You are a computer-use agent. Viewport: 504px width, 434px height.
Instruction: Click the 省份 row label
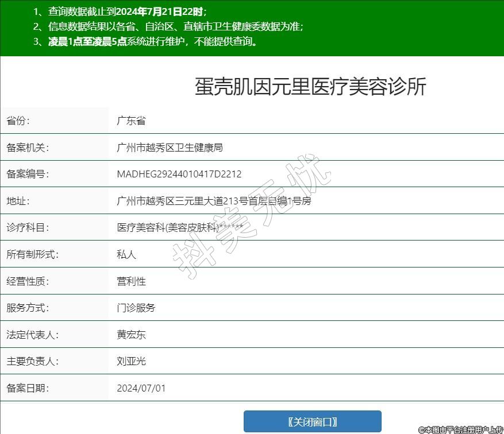coord(18,121)
